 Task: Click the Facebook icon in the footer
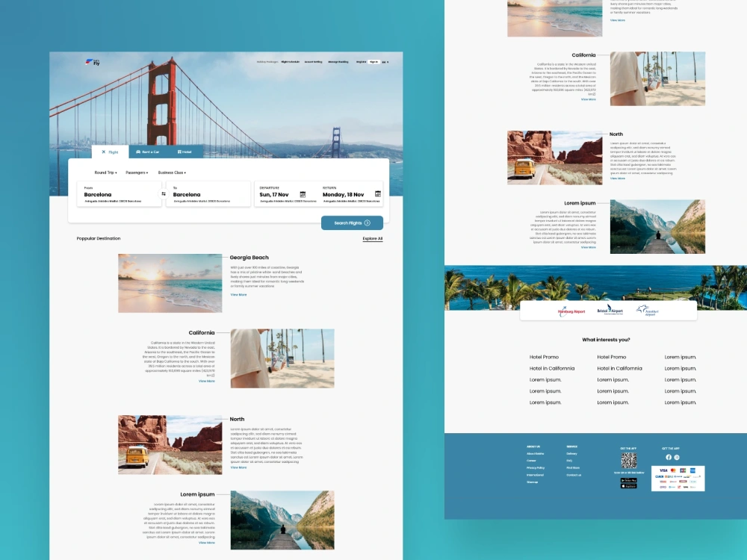point(669,457)
